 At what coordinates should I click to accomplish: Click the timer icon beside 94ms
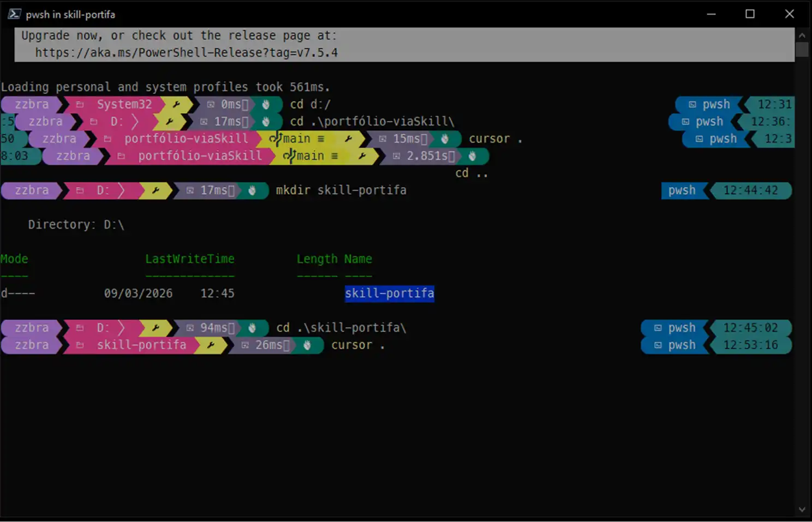[190, 328]
